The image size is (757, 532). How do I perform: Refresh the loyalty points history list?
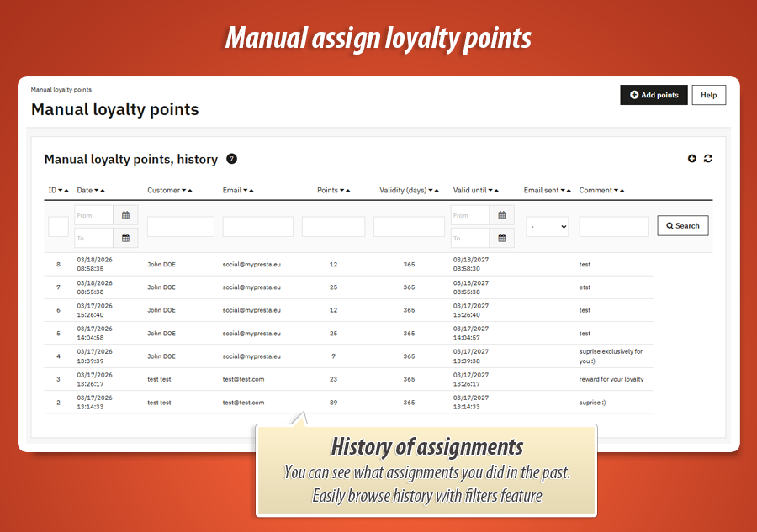[708, 158]
